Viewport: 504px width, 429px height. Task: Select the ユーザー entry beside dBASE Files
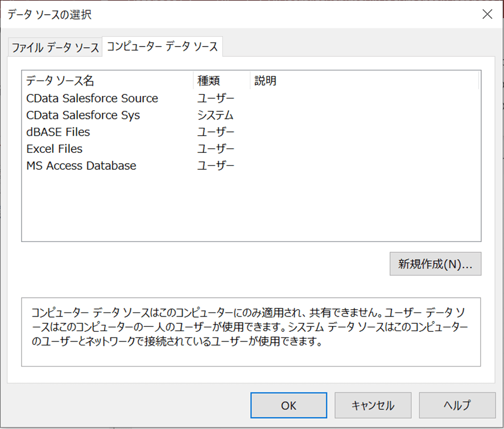[x=214, y=132]
